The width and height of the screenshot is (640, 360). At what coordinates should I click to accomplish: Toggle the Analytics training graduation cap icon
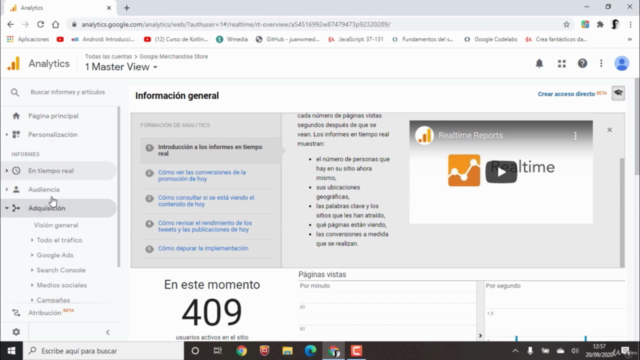tap(618, 93)
